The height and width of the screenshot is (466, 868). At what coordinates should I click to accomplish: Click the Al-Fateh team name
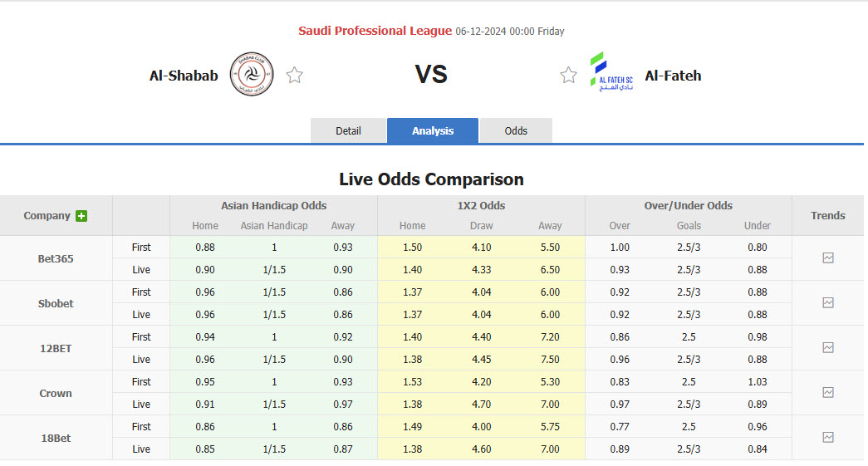click(673, 76)
